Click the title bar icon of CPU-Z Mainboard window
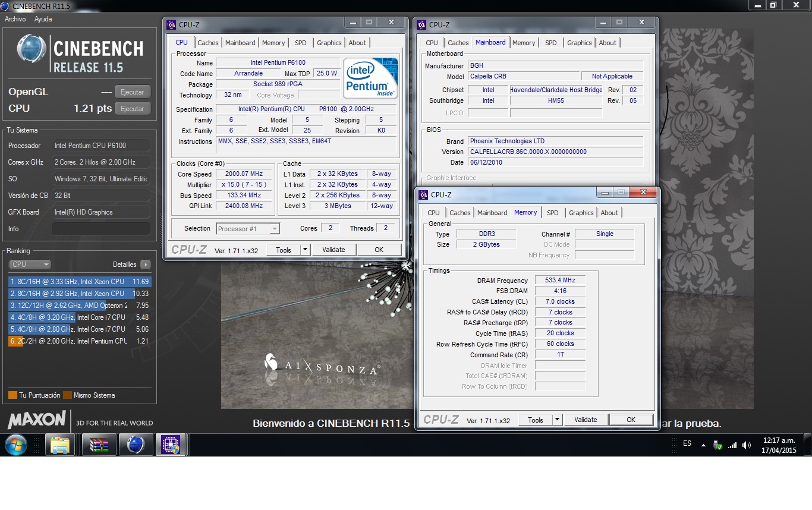This screenshot has width=812, height=510. pos(421,25)
